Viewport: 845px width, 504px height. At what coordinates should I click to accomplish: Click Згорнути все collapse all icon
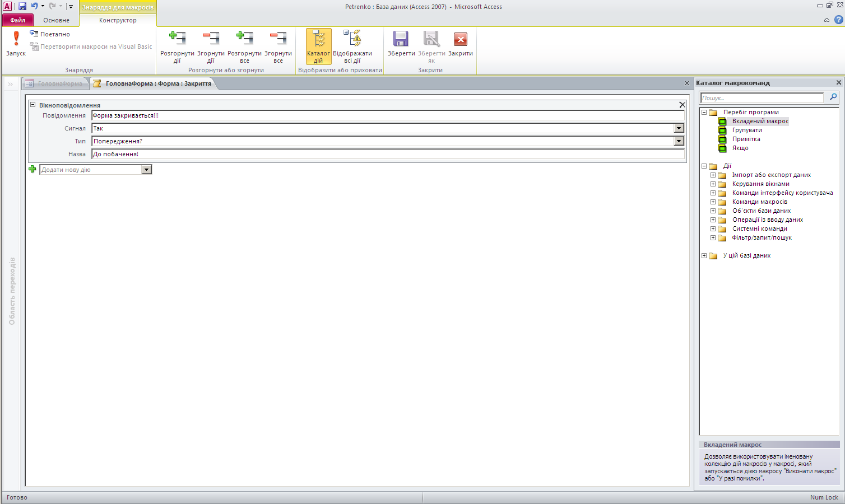click(x=278, y=39)
